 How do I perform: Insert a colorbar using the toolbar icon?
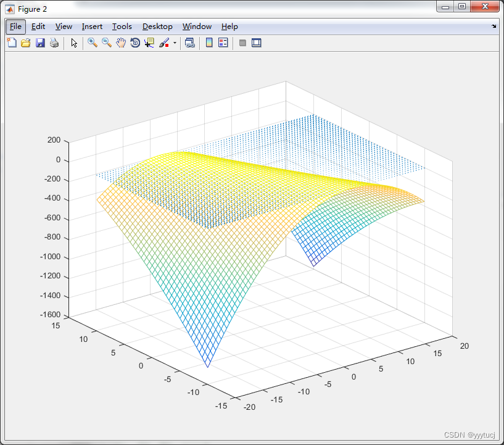click(209, 43)
